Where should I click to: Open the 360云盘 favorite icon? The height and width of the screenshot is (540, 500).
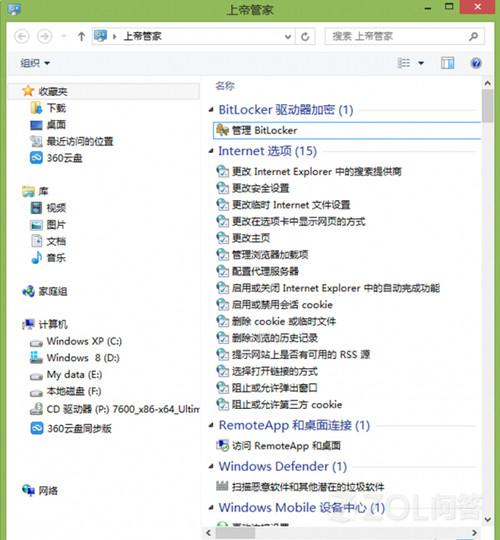pyautogui.click(x=37, y=158)
